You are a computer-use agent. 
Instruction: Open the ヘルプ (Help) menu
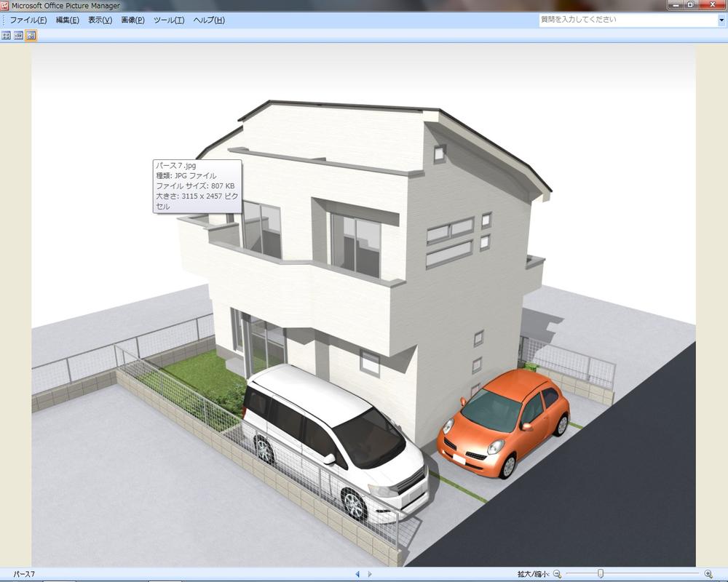[210, 20]
